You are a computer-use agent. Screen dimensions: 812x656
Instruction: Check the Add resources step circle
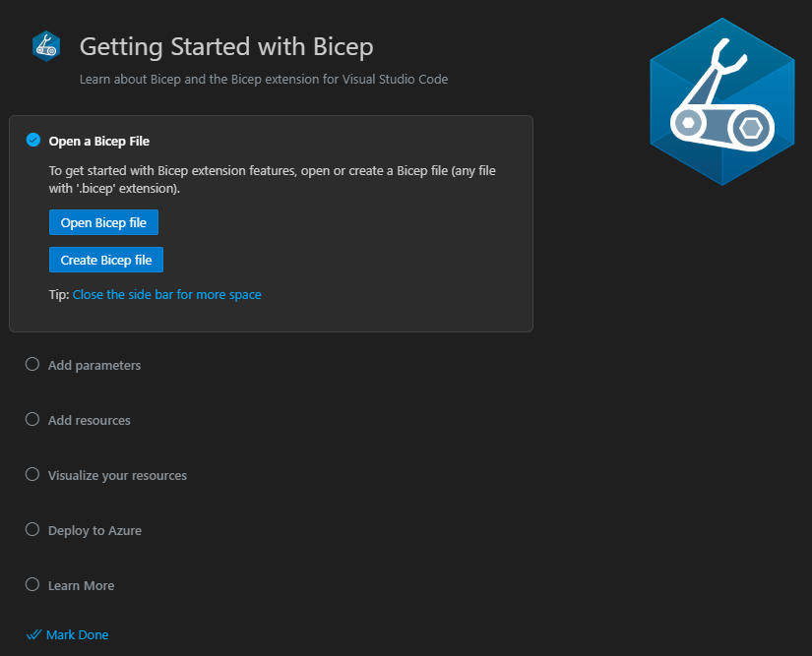coord(31,419)
